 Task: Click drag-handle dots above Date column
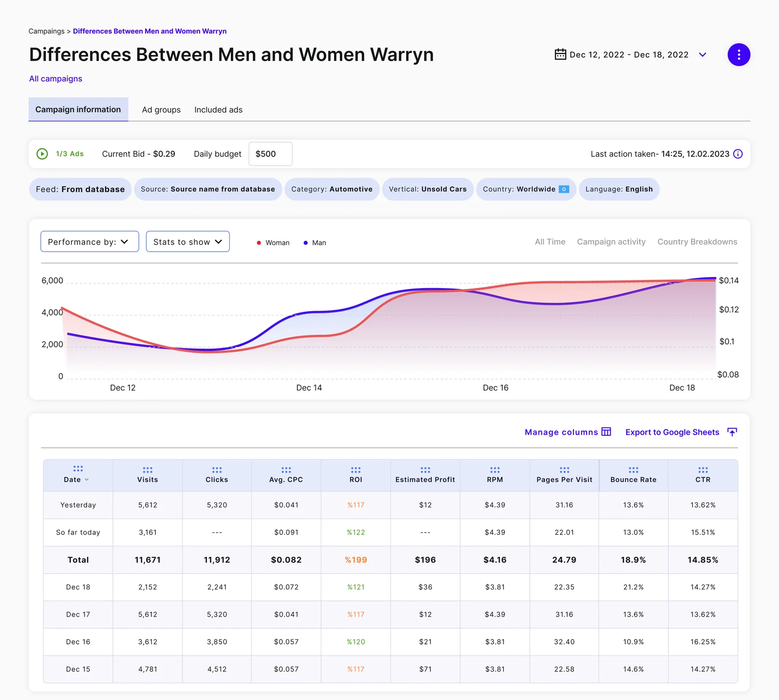pos(78,468)
